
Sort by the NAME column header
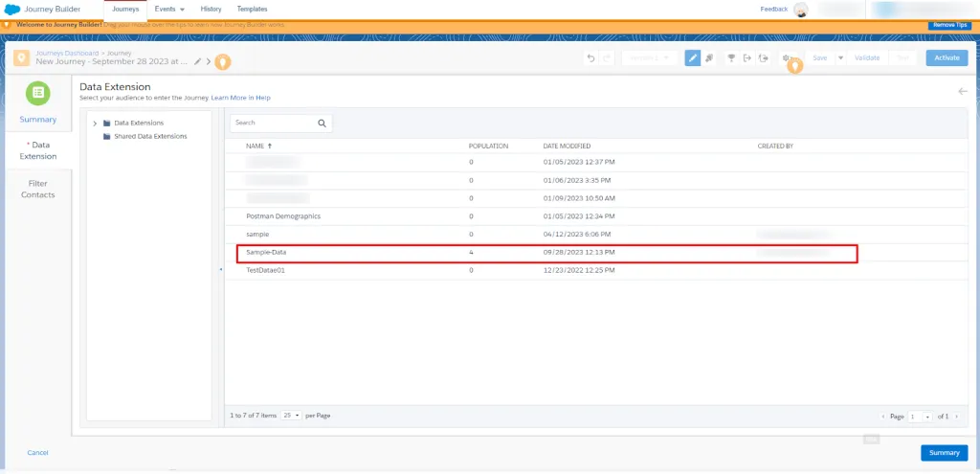[x=258, y=146]
